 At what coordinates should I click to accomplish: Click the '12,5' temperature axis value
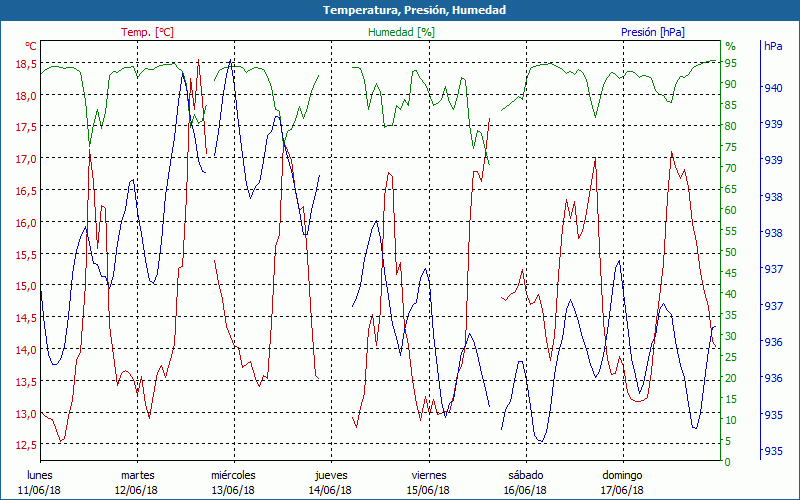point(27,445)
